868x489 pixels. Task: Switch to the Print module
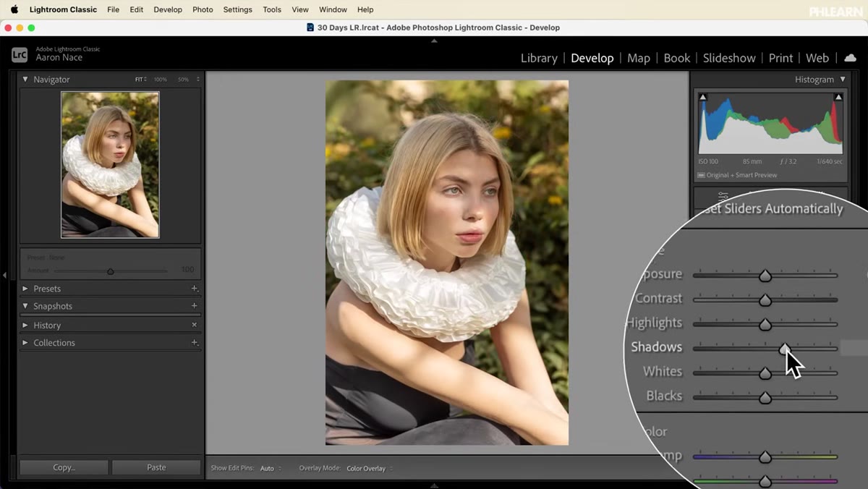coord(780,58)
